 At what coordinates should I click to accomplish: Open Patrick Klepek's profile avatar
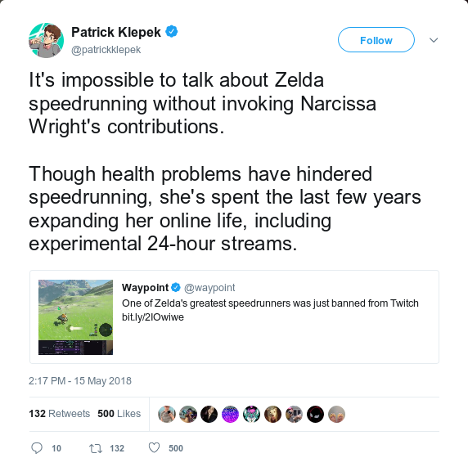click(x=46, y=40)
